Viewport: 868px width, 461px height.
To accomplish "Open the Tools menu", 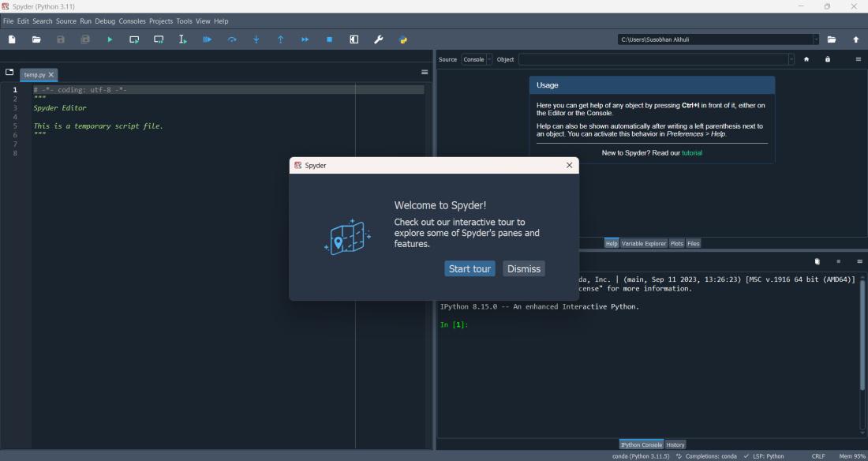I will click(185, 21).
